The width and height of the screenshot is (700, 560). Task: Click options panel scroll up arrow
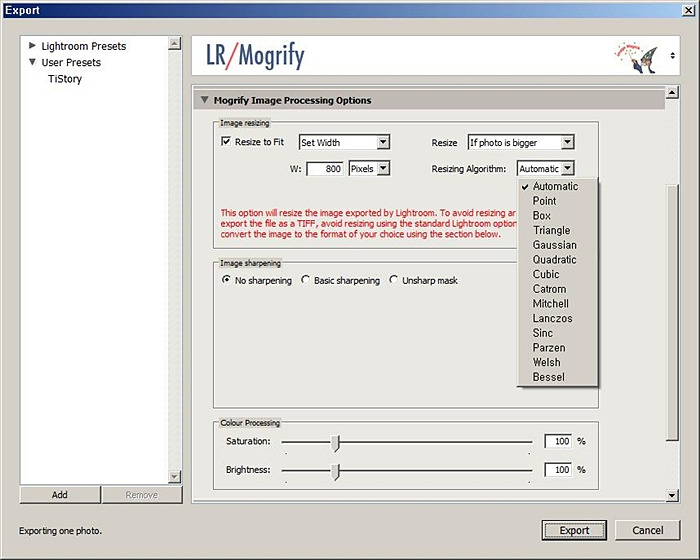[672, 92]
